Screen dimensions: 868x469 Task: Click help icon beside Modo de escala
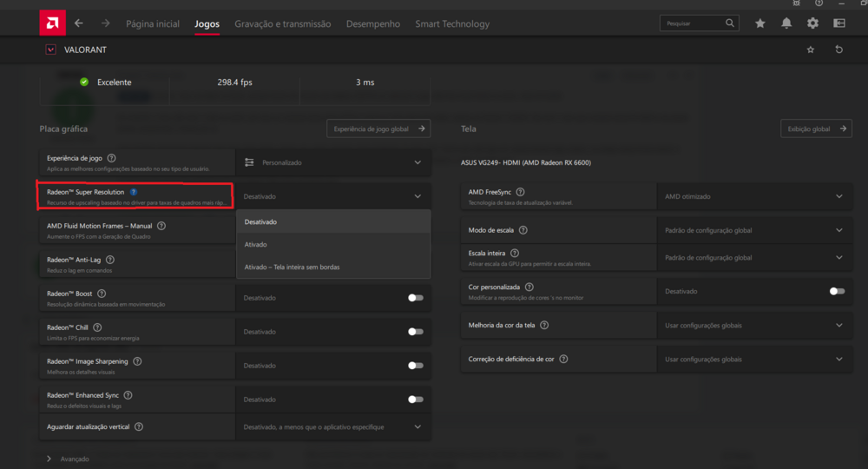(523, 230)
